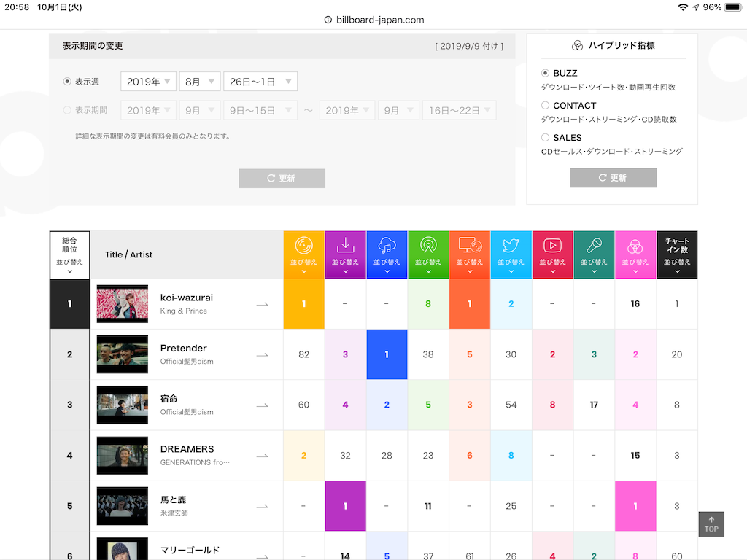
Task: Sort by YouTube video play icon column
Action: click(x=553, y=254)
